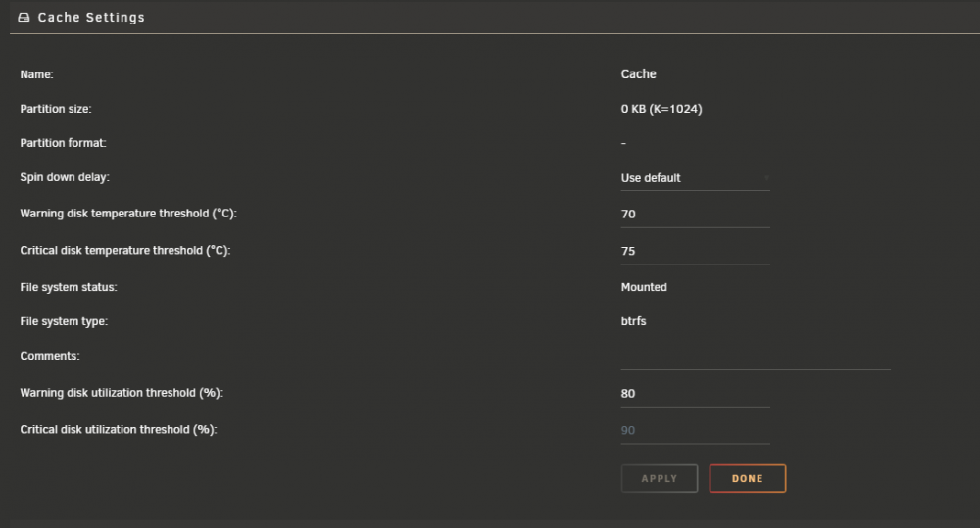
Task: Click file system type value 'btrfs'
Action: pos(633,321)
